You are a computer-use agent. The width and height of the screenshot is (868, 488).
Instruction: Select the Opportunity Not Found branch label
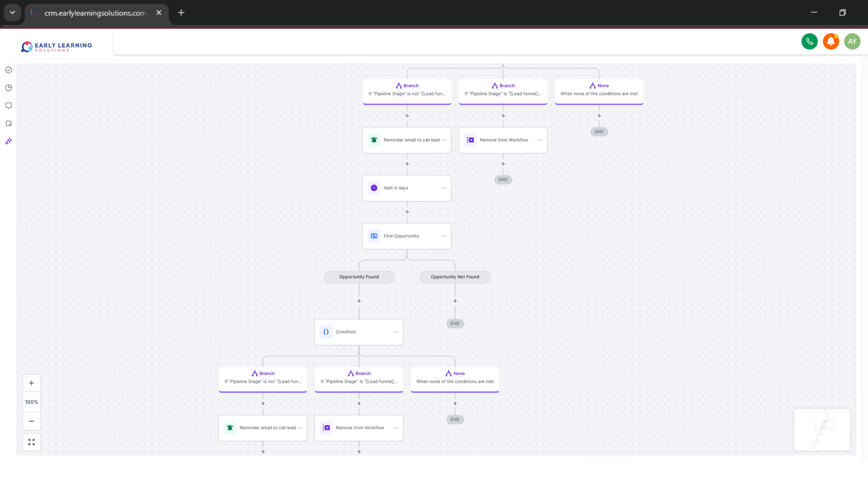pyautogui.click(x=455, y=277)
